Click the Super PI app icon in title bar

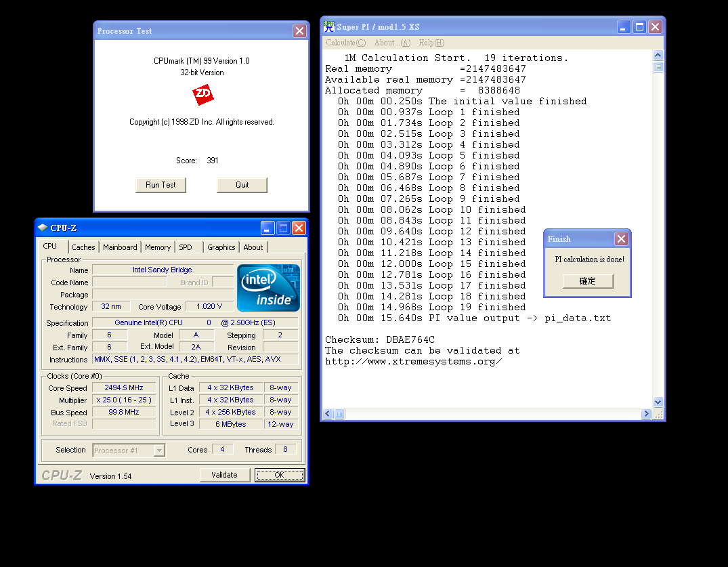tap(329, 26)
